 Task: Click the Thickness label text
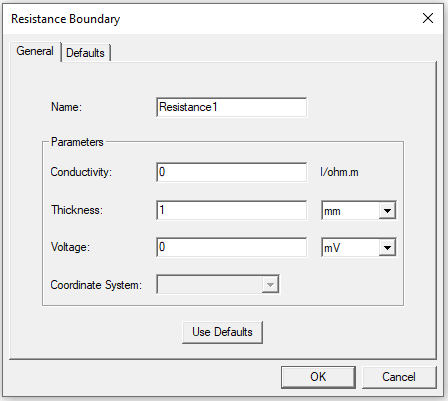click(x=77, y=210)
